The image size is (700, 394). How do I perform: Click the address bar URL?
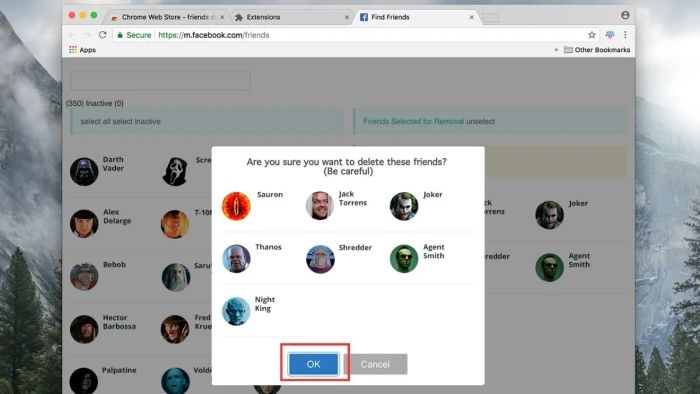[213, 35]
